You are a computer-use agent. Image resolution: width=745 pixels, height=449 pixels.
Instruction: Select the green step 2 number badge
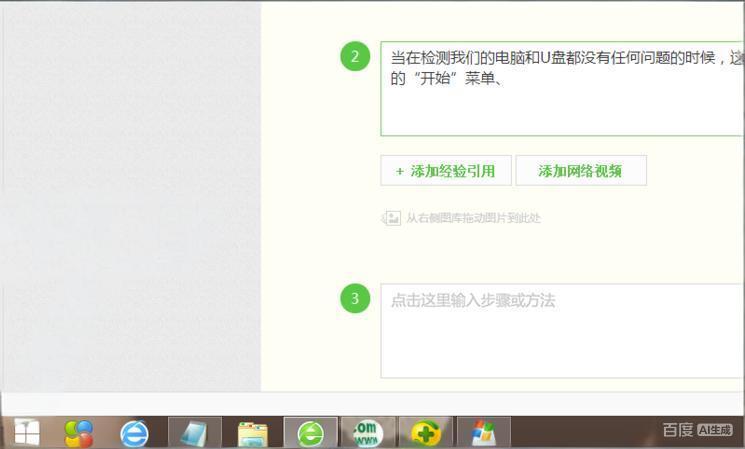355,57
